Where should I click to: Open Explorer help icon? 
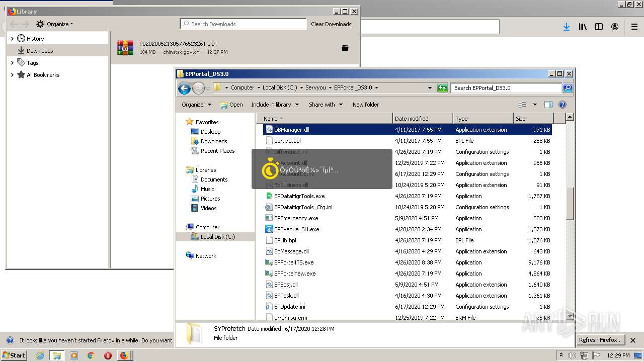(562, 105)
